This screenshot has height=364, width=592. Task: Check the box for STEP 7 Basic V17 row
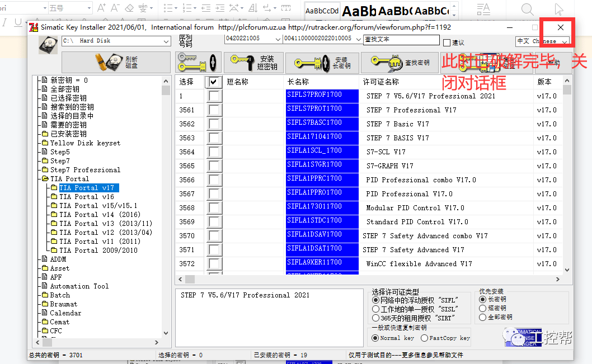tap(214, 124)
